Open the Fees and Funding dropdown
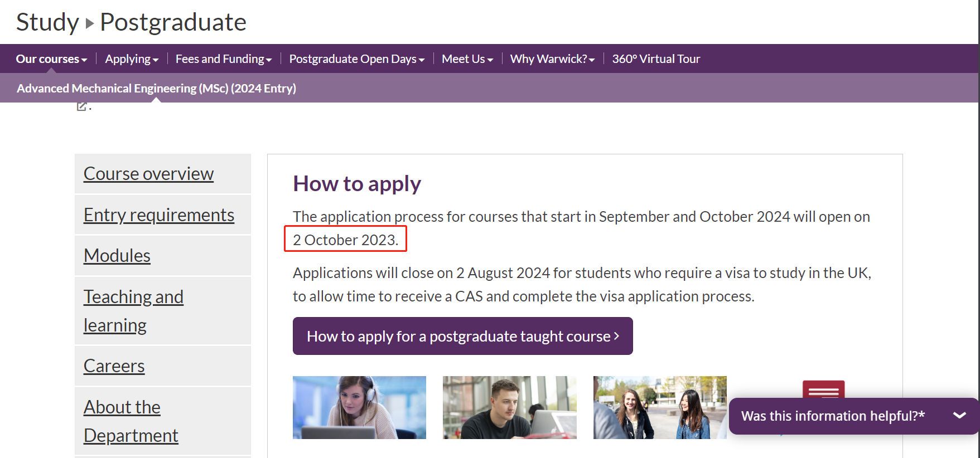 pos(223,59)
